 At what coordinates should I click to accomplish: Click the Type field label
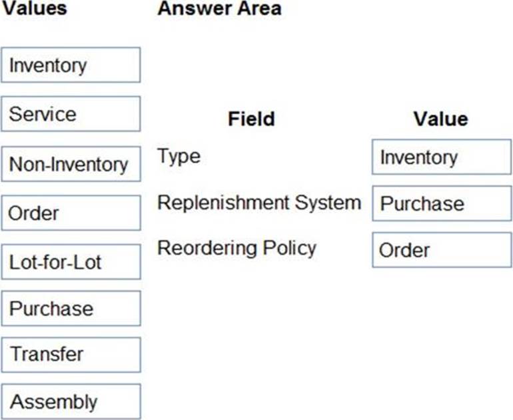(x=179, y=157)
